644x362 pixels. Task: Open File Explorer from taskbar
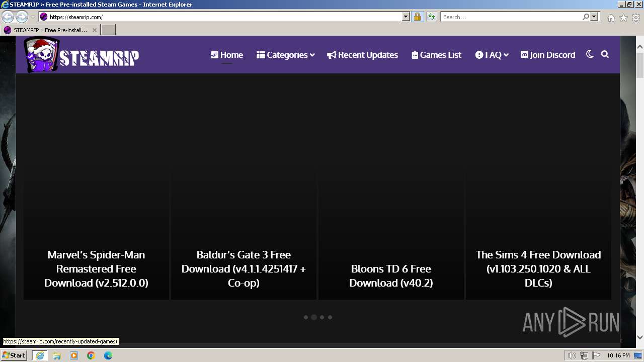coord(57,355)
